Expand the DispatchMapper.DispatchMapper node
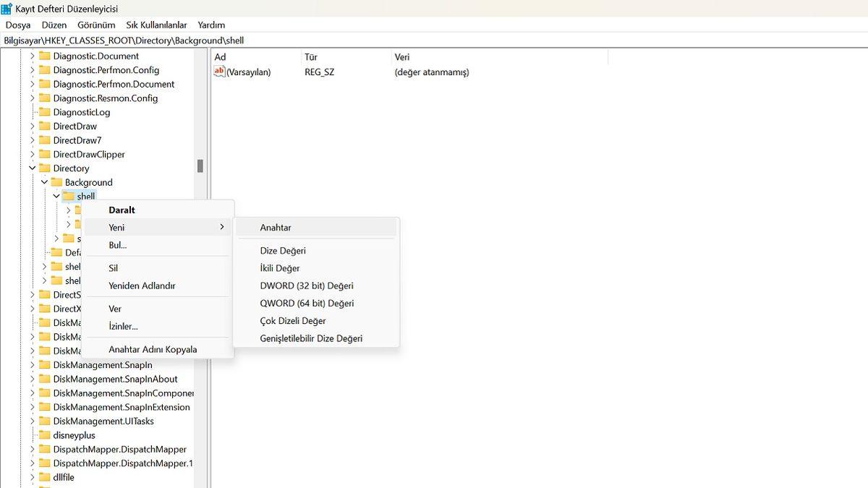This screenshot has width=868, height=488. pos(33,450)
